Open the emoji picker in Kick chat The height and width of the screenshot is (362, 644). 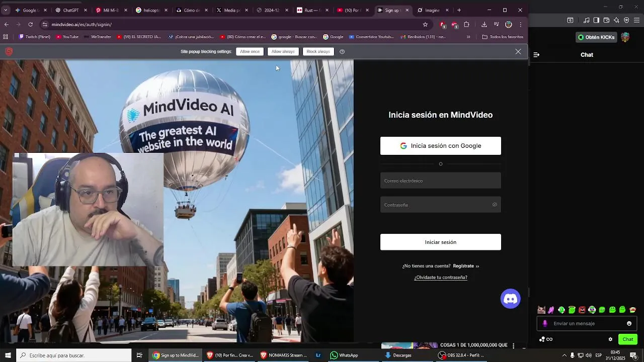click(x=629, y=324)
